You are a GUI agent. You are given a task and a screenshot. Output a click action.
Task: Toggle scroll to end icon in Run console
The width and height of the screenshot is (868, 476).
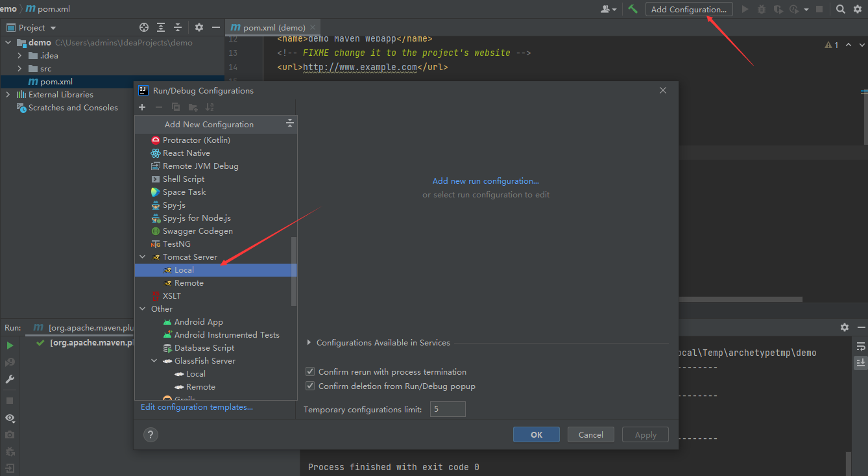(x=861, y=362)
